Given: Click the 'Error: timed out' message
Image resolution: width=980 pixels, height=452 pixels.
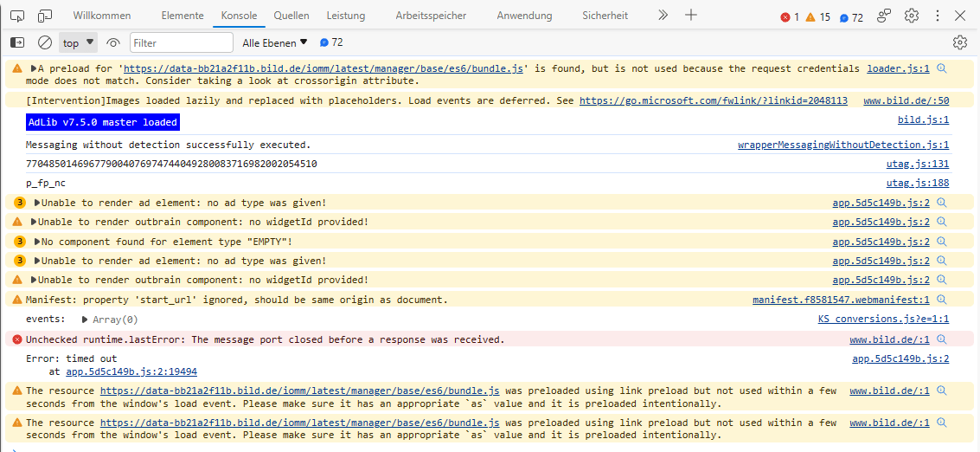Looking at the screenshot, I should pyautogui.click(x=71, y=358).
